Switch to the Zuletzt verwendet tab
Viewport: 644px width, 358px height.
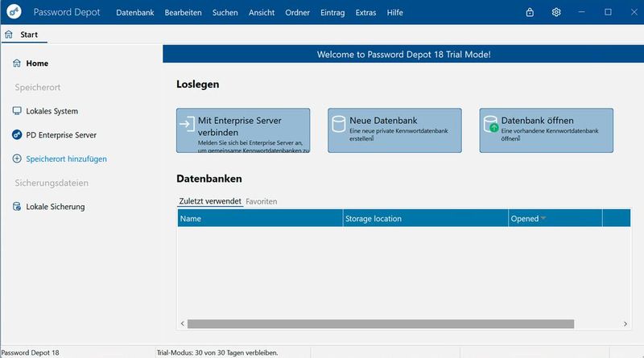point(210,201)
